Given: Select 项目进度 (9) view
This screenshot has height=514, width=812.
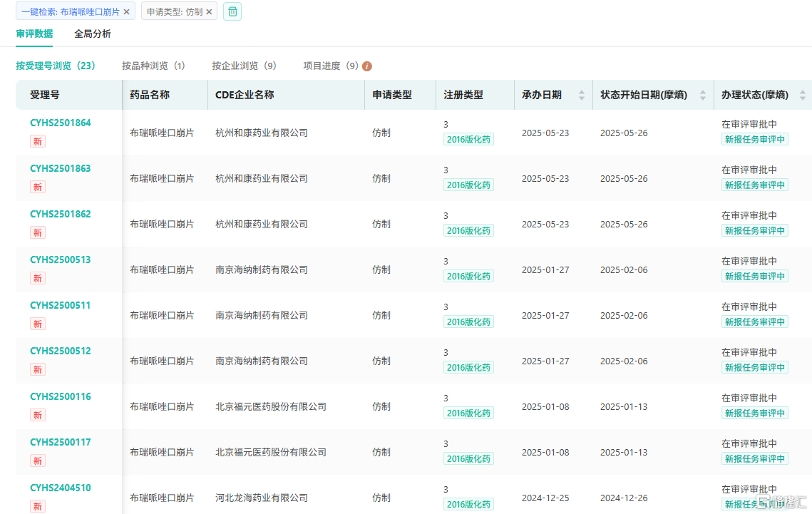Looking at the screenshot, I should click(330, 66).
